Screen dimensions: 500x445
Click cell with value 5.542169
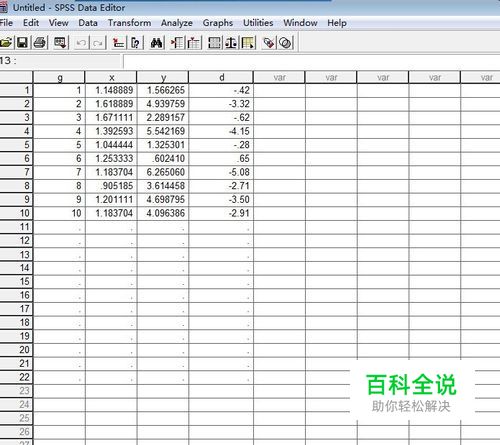163,131
